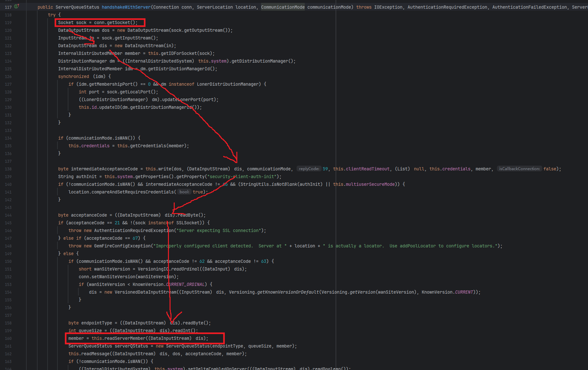Click getCredentials on line 135

[148, 146]
